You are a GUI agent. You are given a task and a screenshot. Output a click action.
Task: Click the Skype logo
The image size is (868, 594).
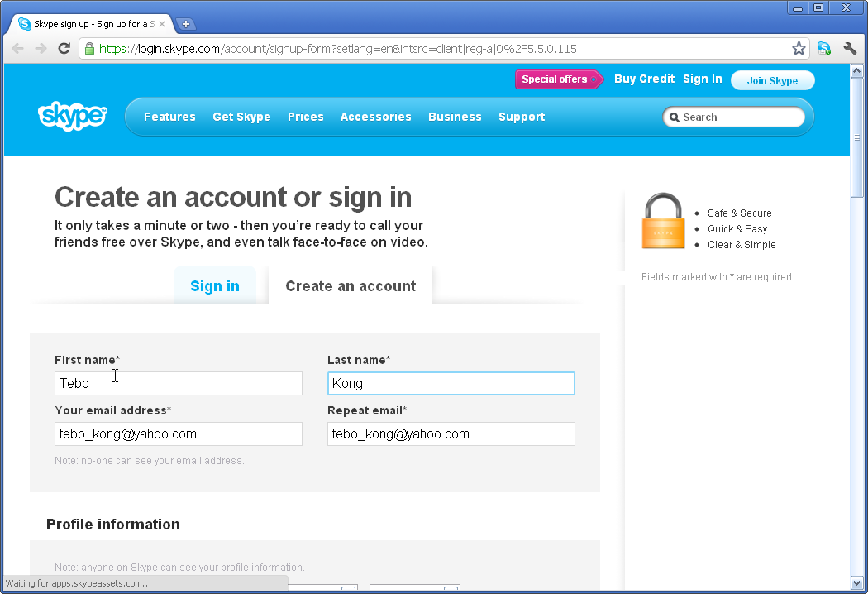(73, 116)
